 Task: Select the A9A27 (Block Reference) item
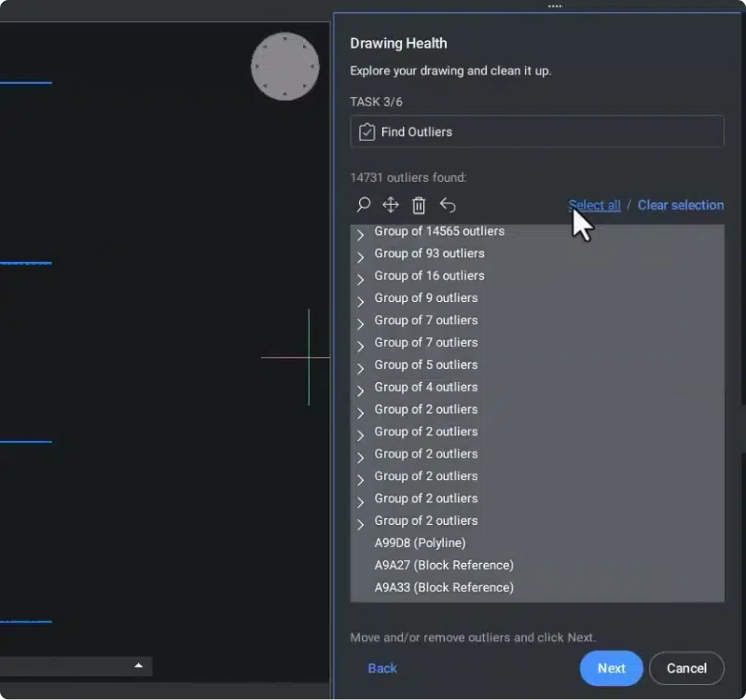[x=444, y=565]
